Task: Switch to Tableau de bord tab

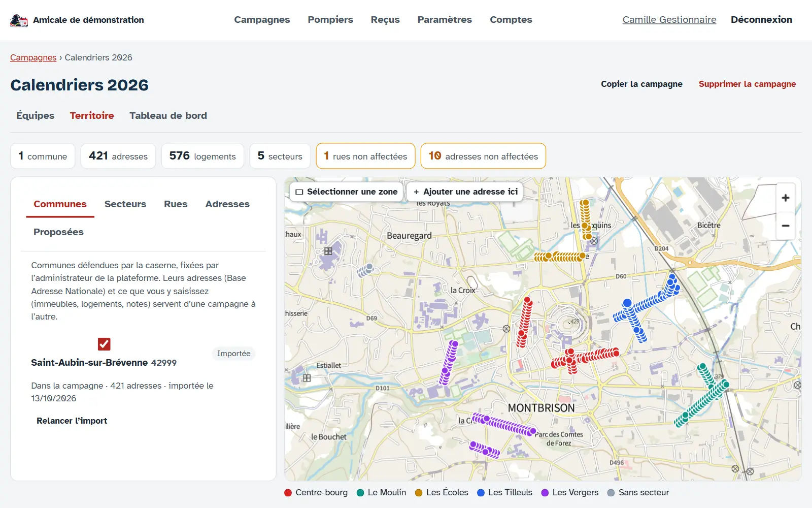Action: (x=168, y=115)
